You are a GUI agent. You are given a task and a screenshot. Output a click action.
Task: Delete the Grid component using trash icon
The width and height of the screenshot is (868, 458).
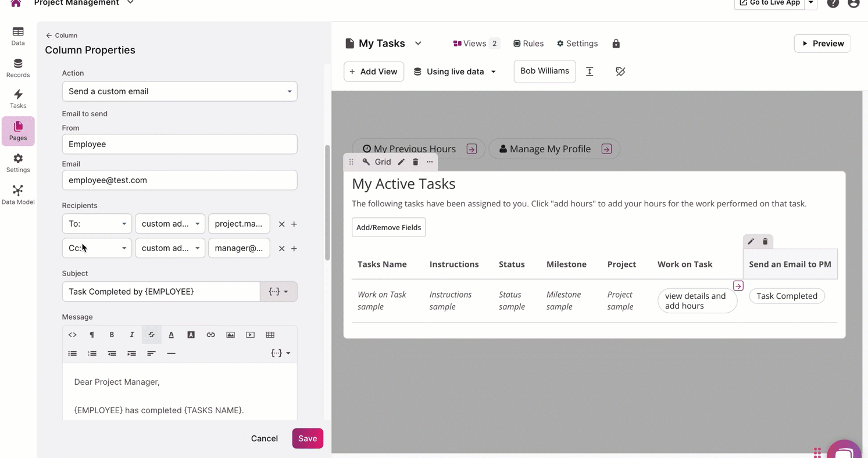coord(415,162)
